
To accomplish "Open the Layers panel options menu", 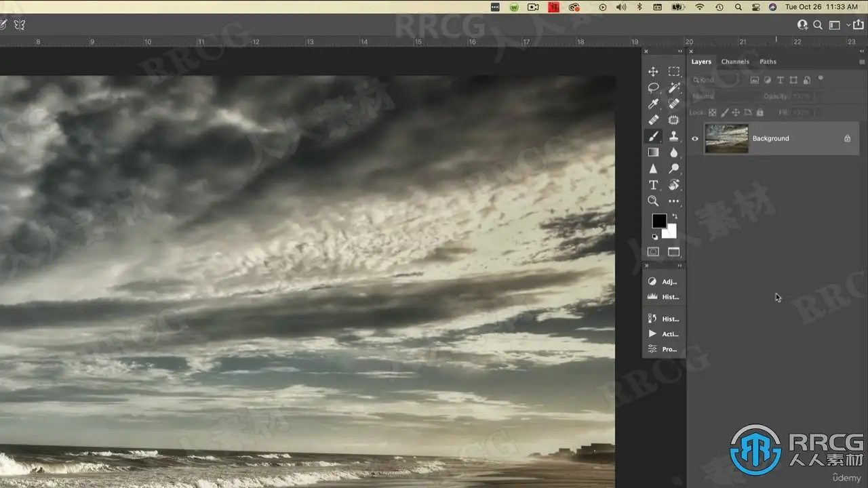I will coord(862,62).
